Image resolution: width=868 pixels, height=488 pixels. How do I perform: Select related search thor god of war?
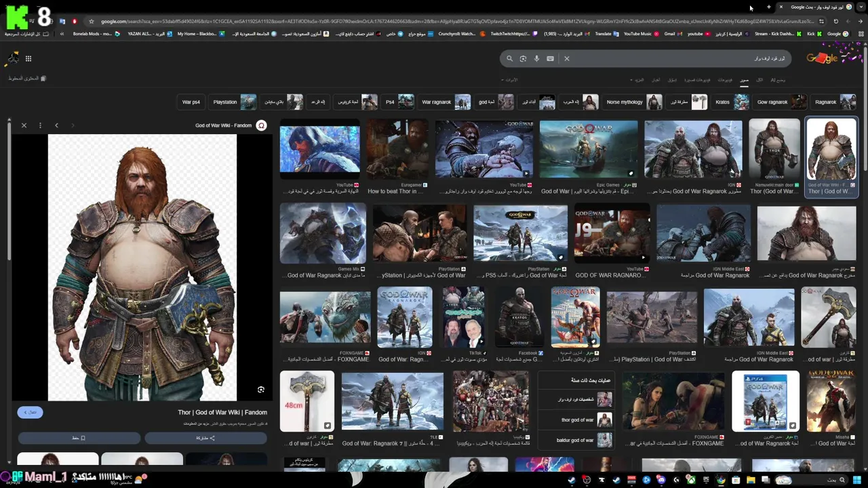577,420
